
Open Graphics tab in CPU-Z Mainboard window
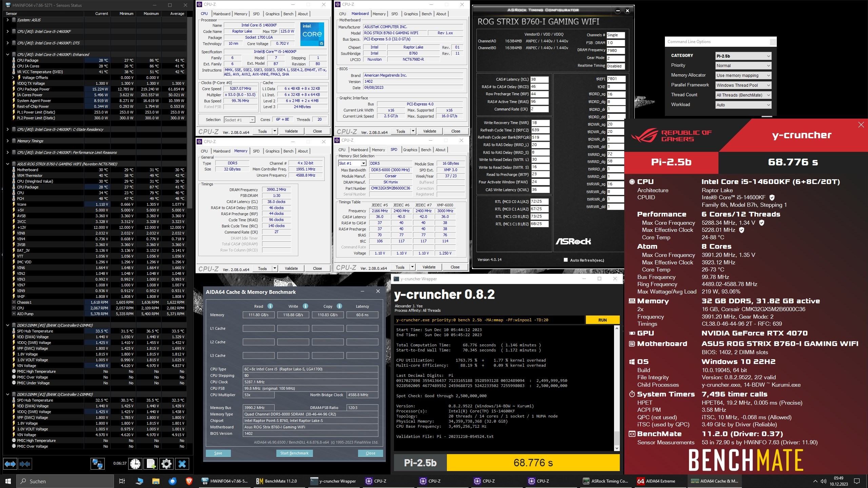coord(411,14)
